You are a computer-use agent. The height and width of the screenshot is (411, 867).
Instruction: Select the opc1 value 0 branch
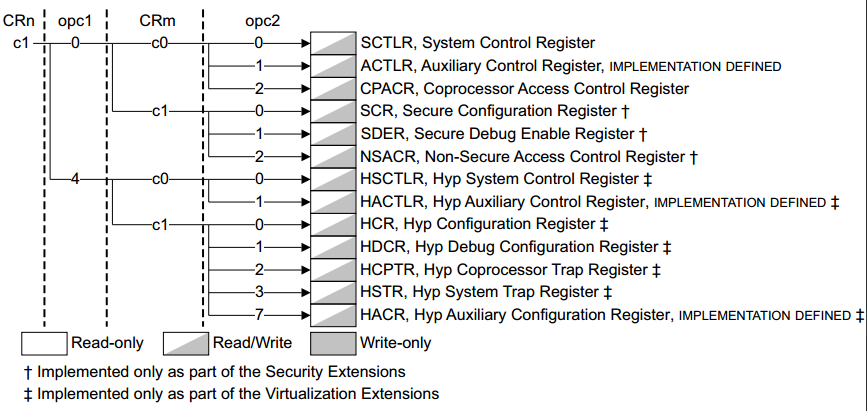point(75,43)
